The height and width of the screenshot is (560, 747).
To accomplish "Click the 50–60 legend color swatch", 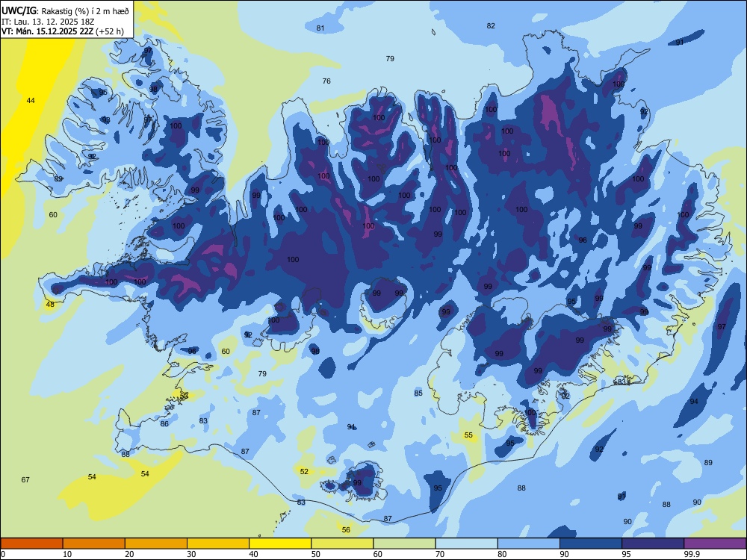I will 343,544.
